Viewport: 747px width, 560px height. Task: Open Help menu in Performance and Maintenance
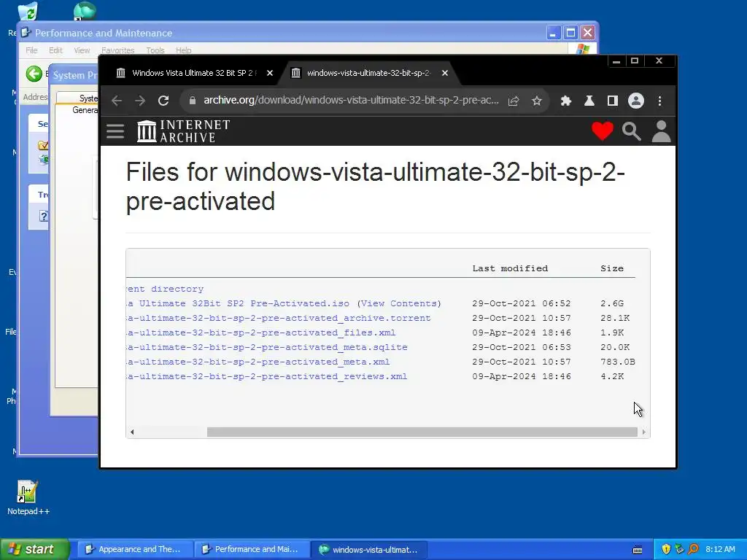pyautogui.click(x=183, y=50)
